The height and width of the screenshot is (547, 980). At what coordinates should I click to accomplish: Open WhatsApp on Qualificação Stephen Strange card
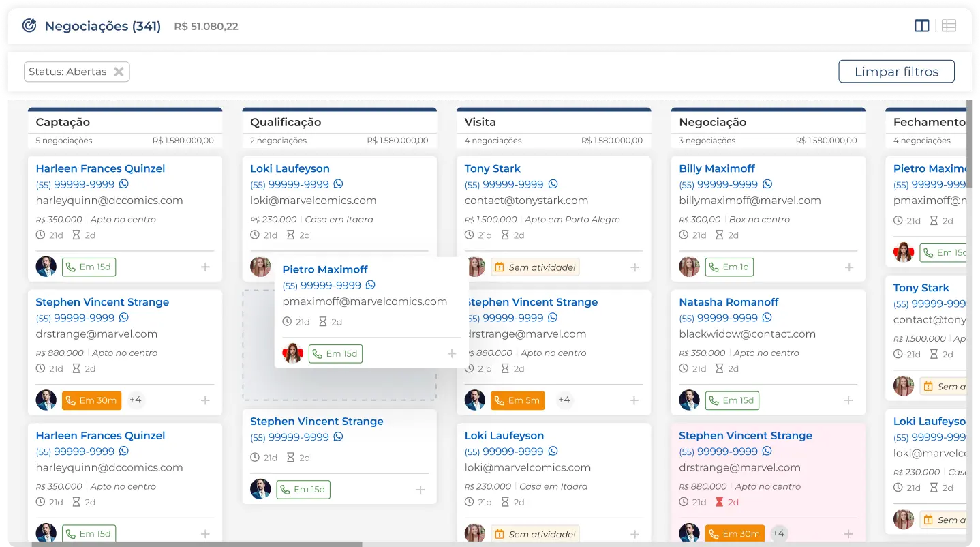coord(338,437)
